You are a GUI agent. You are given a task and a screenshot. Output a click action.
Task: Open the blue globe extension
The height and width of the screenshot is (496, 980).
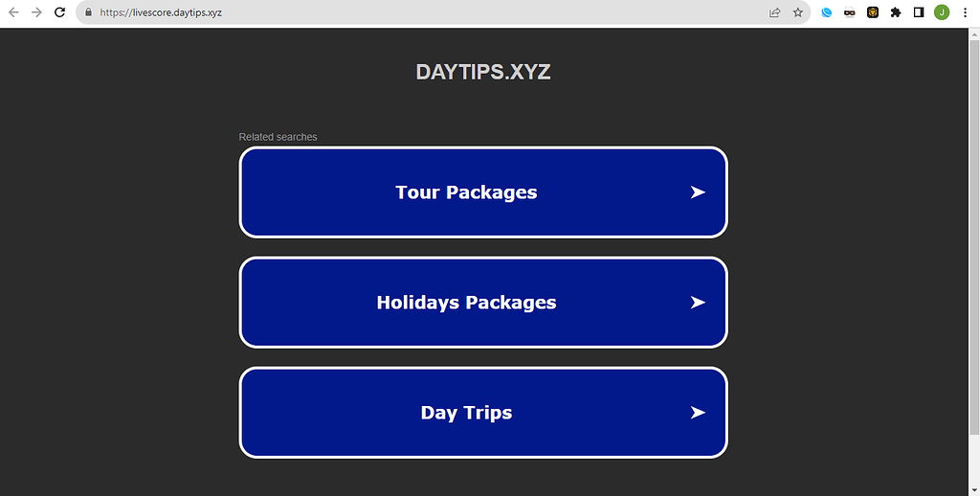827,12
